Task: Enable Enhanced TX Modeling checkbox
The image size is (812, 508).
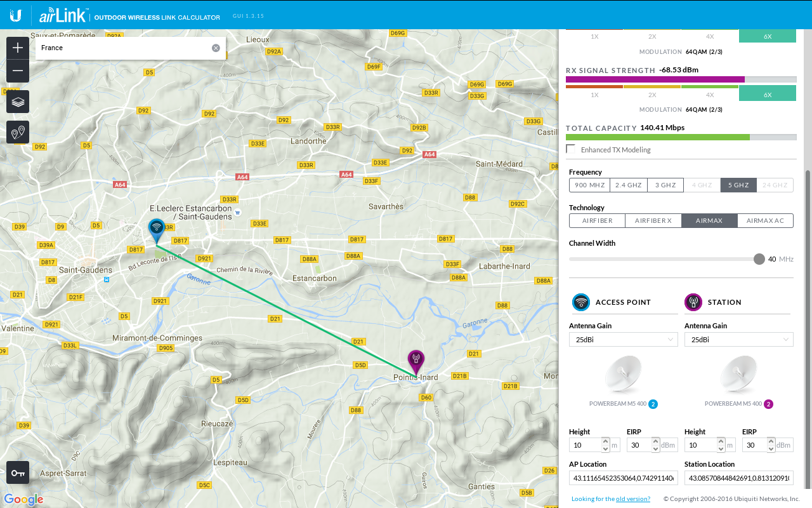Action: point(571,149)
